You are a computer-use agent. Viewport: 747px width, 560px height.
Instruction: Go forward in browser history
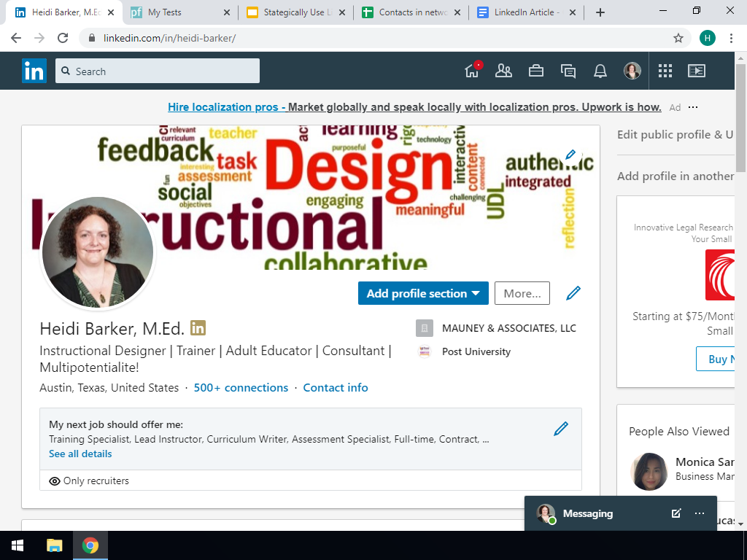(x=39, y=38)
